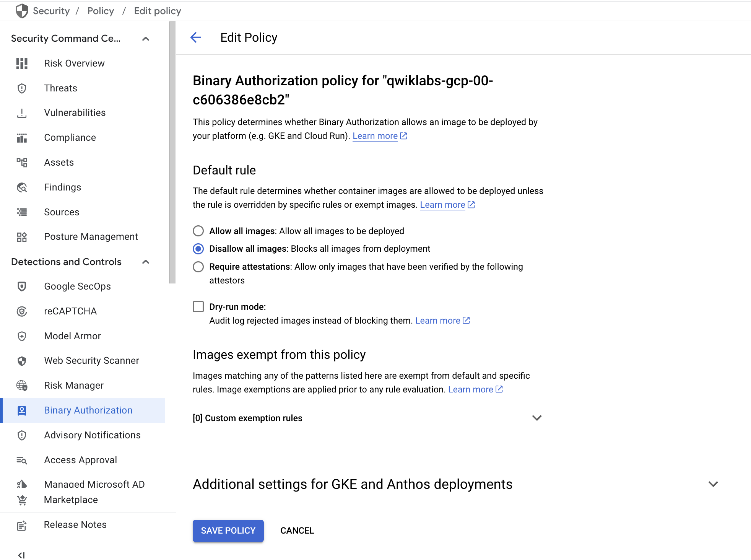Image resolution: width=751 pixels, height=560 pixels.
Task: Click the Access Approval icon
Action: coord(22,460)
